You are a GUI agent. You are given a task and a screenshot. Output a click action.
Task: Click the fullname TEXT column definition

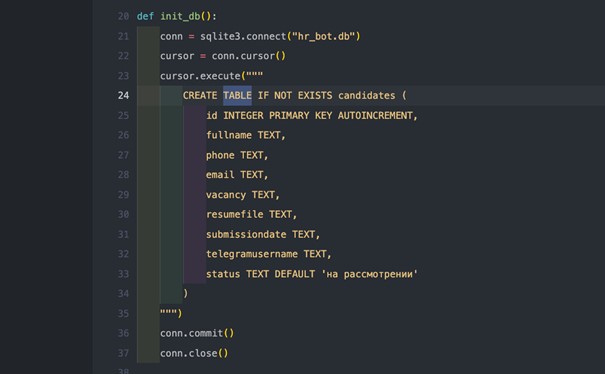(x=245, y=135)
